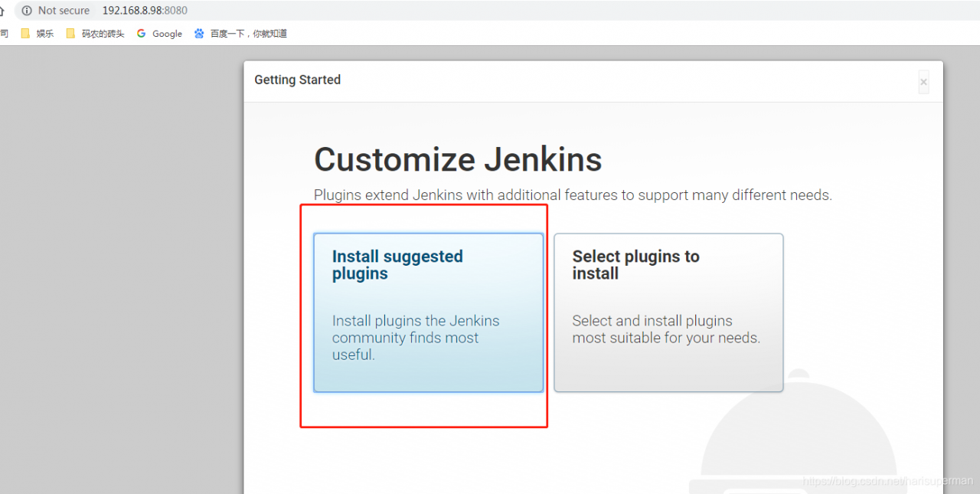Open the 码农的砖头 bookmark folder

[x=95, y=34]
